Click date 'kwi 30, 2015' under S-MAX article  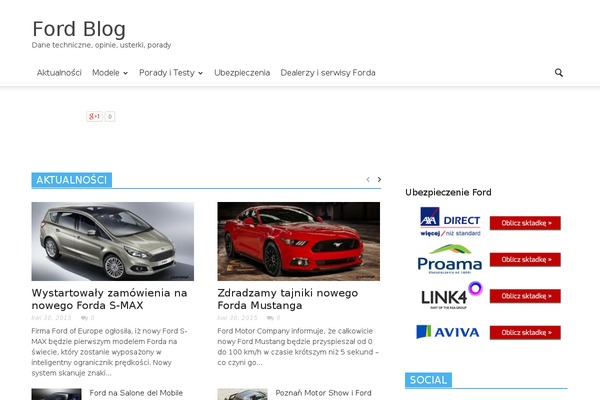(51, 318)
